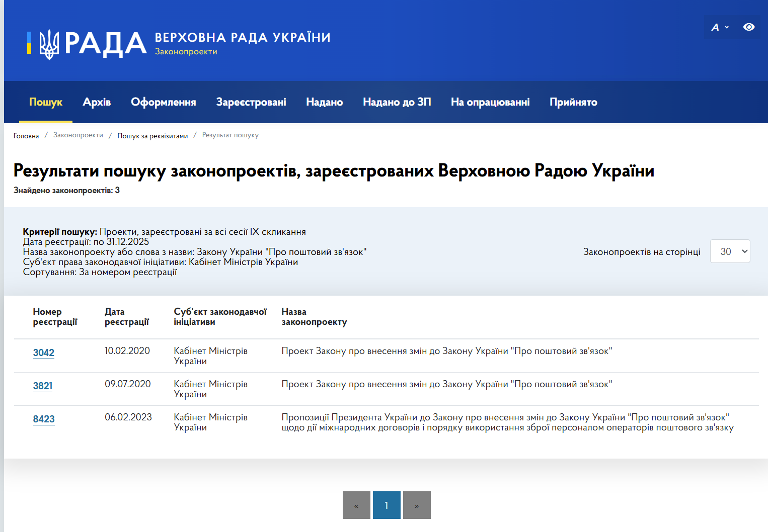Expand the bills-per-page dropdown showing 30

730,251
